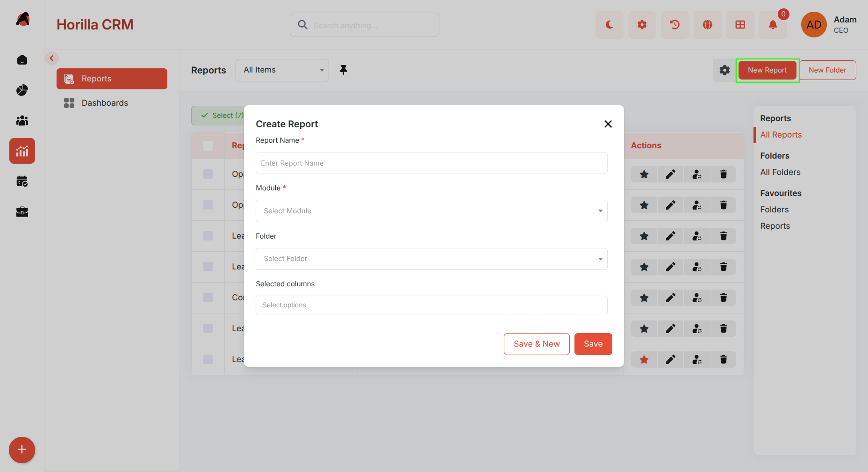Open Favourites Folders link in right panel
The image size is (868, 472).
tap(774, 210)
